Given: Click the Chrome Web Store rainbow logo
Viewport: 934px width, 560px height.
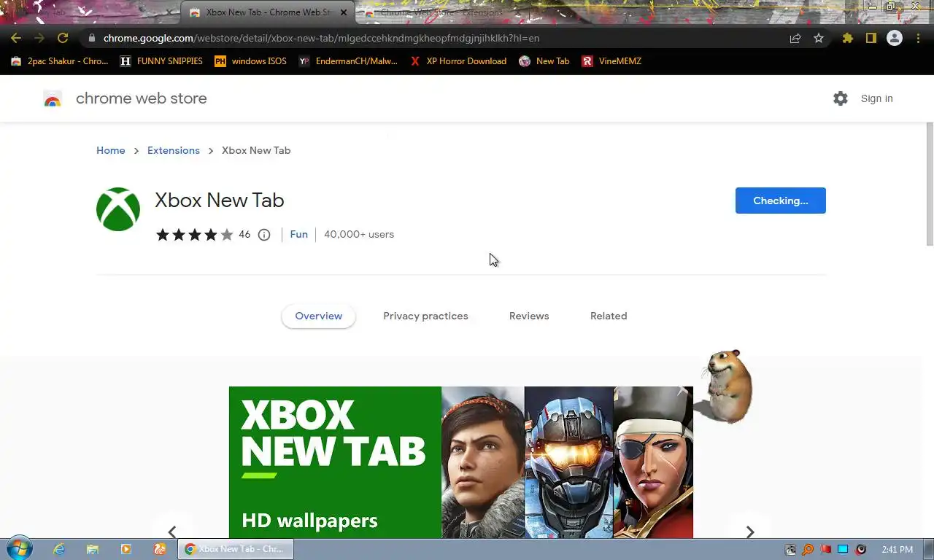Looking at the screenshot, I should 52,98.
